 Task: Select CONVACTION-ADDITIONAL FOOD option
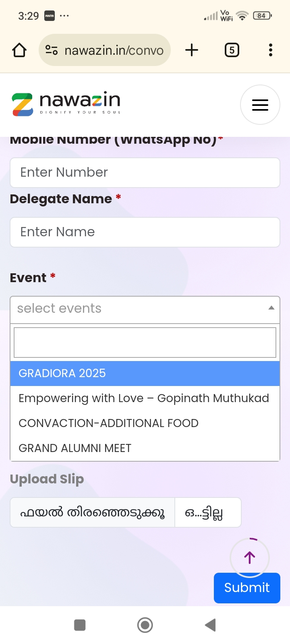click(x=109, y=423)
